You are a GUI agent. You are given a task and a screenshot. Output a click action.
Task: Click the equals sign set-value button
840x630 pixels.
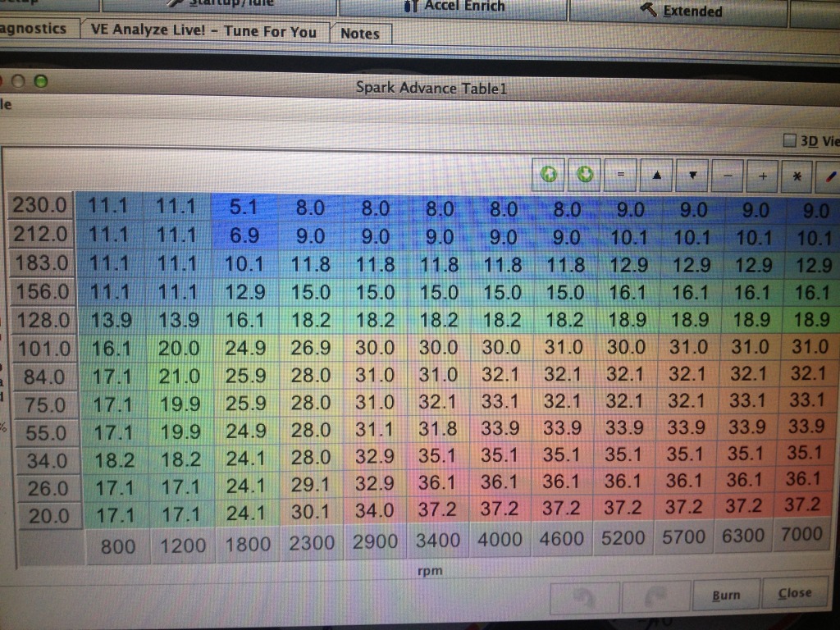pyautogui.click(x=620, y=175)
